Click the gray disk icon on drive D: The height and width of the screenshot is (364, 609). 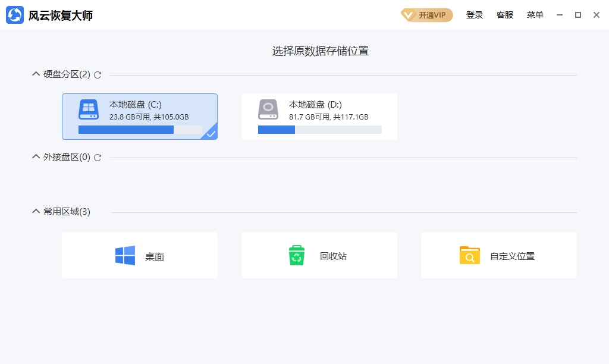pos(268,110)
